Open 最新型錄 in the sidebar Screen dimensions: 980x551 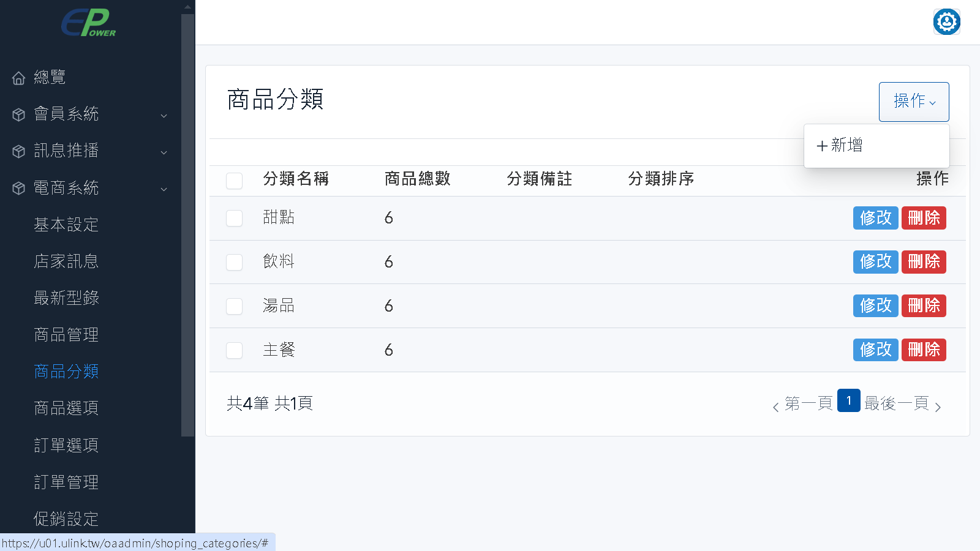coord(66,298)
